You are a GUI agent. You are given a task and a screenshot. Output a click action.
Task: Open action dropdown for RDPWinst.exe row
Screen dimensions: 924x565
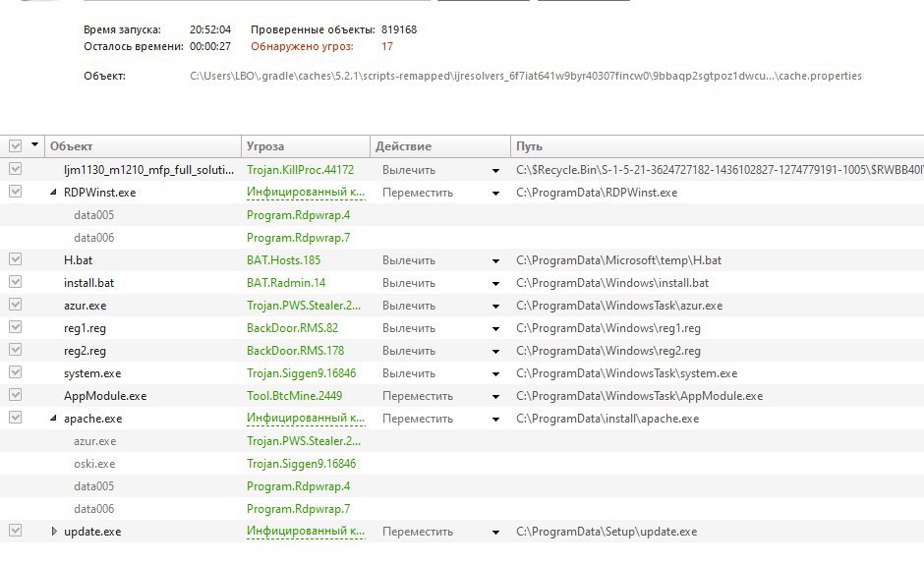[x=495, y=194]
